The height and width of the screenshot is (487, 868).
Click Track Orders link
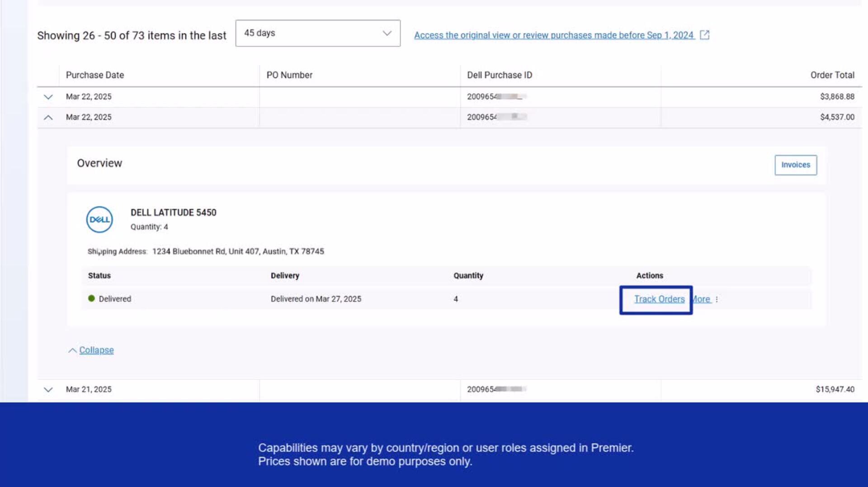(659, 299)
